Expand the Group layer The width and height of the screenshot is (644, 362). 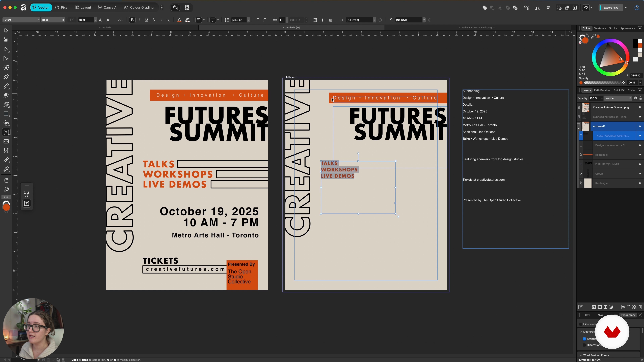[x=581, y=174]
